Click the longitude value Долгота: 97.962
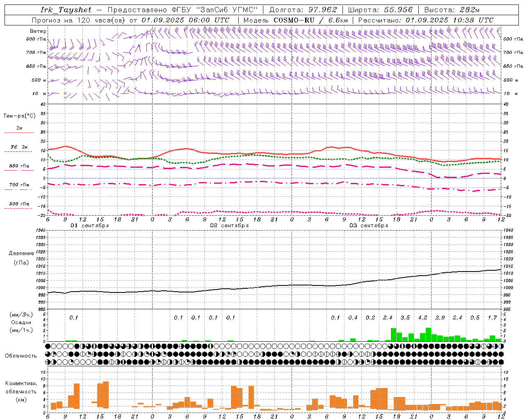525x420 pixels. 303,10
